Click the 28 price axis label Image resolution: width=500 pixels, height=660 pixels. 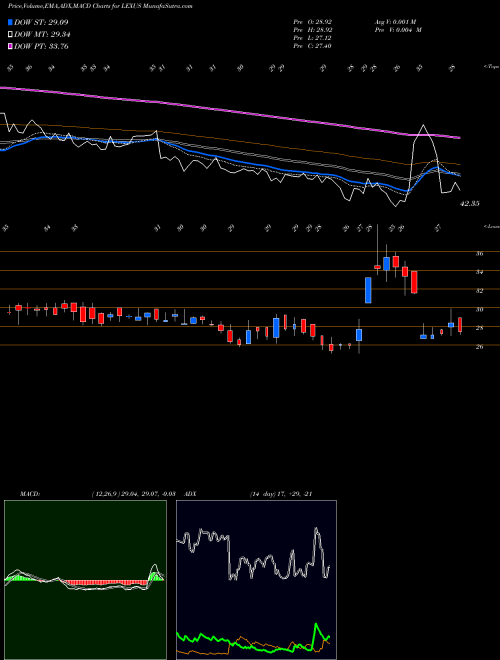479,328
